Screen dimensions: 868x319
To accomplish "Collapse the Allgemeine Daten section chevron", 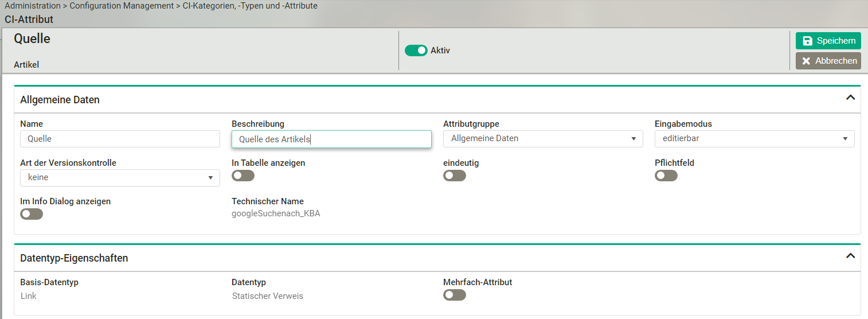I will (x=850, y=98).
